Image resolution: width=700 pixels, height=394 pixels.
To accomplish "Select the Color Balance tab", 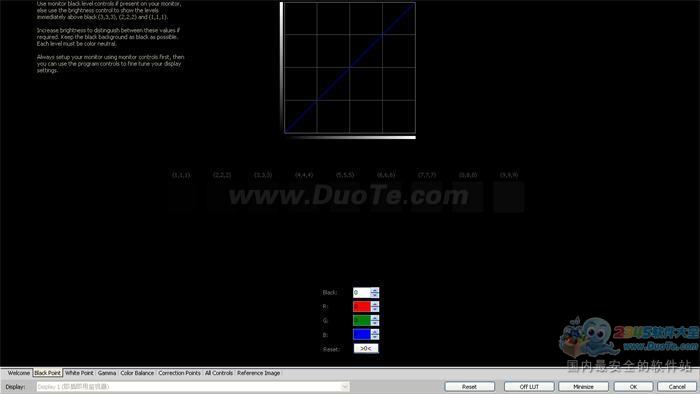I will pyautogui.click(x=137, y=373).
